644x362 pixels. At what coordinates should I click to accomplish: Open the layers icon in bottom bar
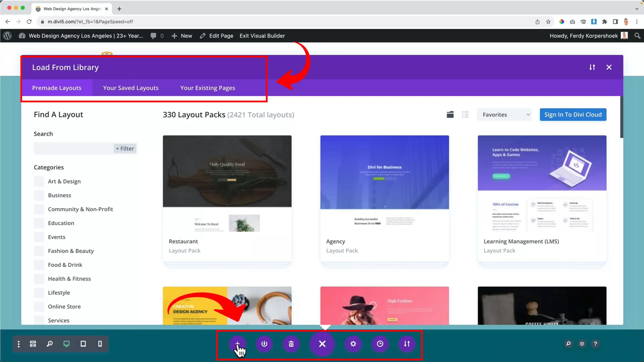pos(582,344)
